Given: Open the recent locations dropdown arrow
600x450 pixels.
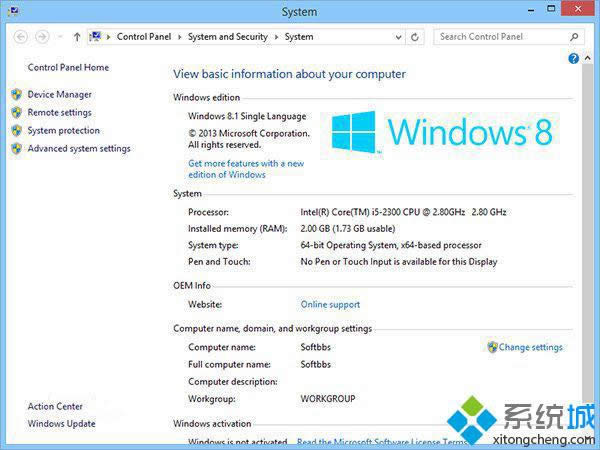Looking at the screenshot, I should point(60,37).
